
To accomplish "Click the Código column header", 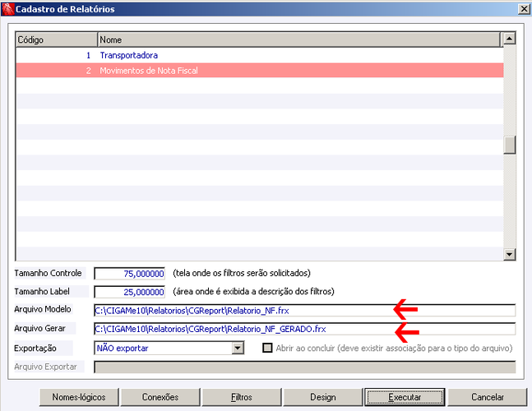I will point(57,39).
